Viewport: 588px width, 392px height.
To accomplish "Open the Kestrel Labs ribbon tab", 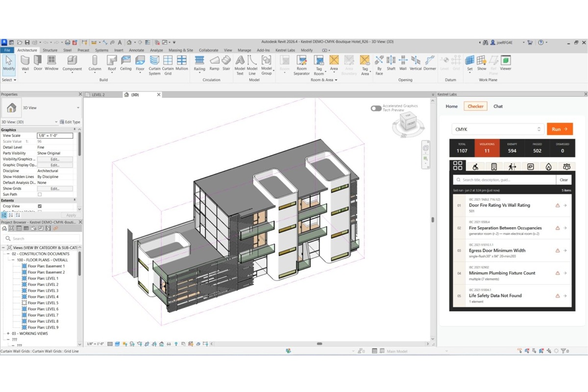I will point(285,50).
